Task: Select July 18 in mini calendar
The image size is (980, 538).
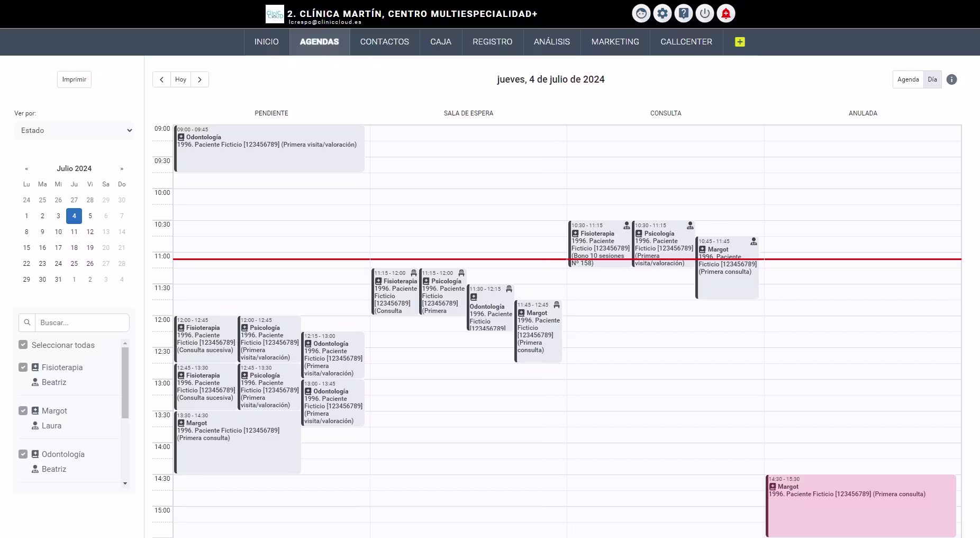Action: [x=74, y=247]
